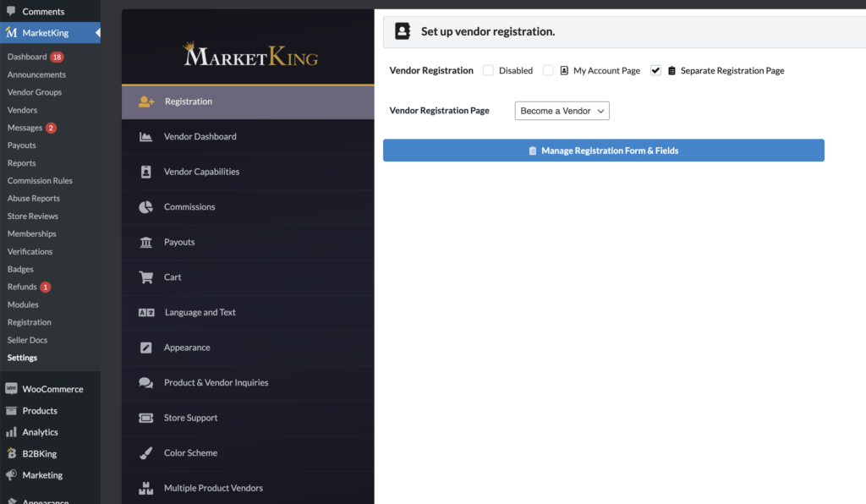Open Badges in sidebar
The height and width of the screenshot is (504, 866).
(x=20, y=269)
